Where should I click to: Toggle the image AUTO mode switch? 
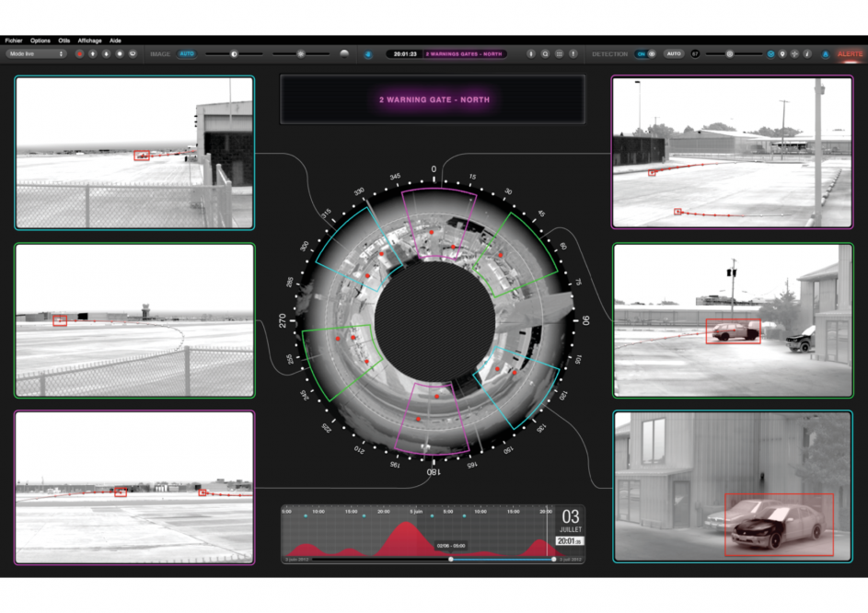pyautogui.click(x=187, y=54)
